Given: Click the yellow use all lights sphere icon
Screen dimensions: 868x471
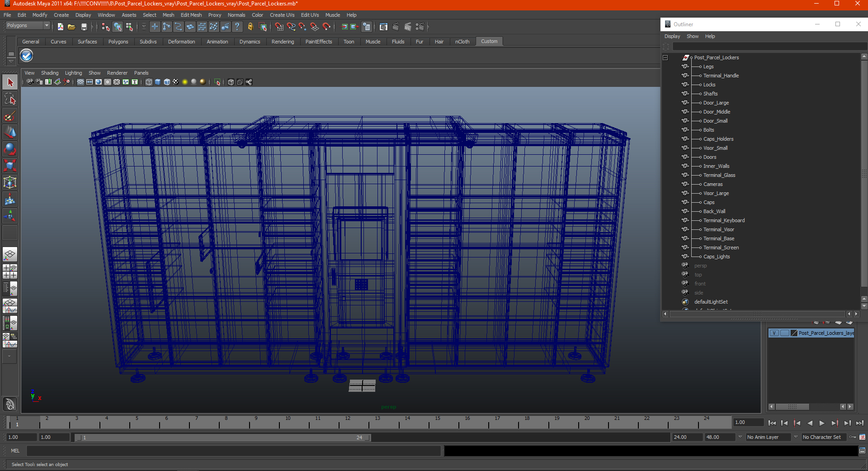Looking at the screenshot, I should (x=185, y=82).
